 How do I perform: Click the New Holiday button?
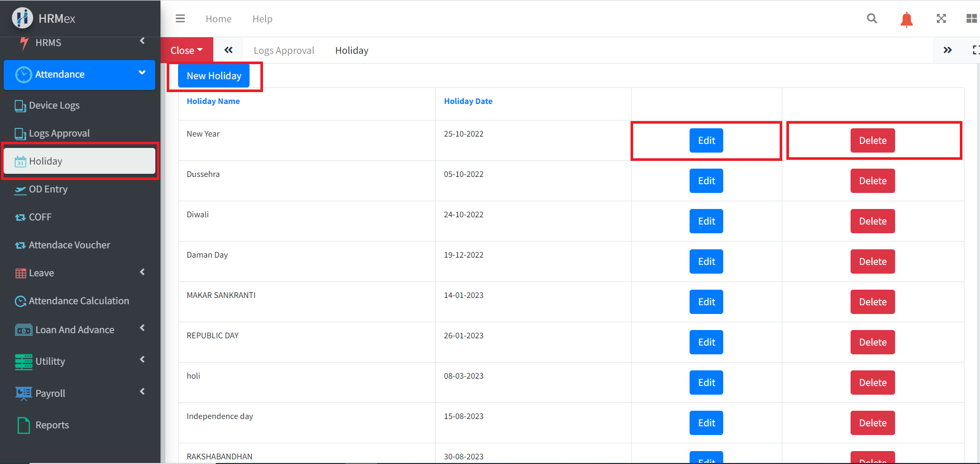point(214,76)
